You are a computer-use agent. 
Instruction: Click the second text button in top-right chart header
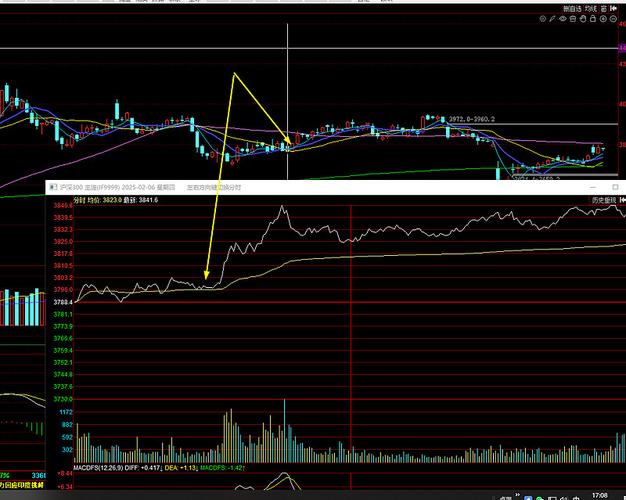(591, 8)
